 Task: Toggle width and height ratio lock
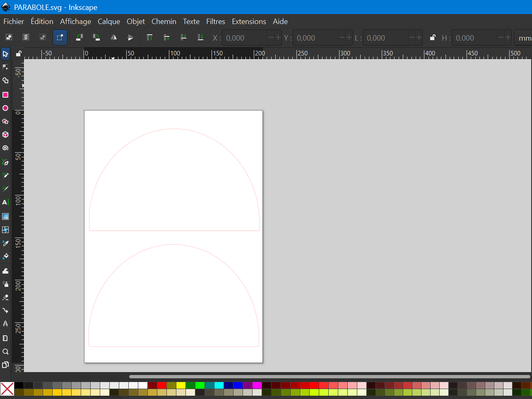(432, 38)
